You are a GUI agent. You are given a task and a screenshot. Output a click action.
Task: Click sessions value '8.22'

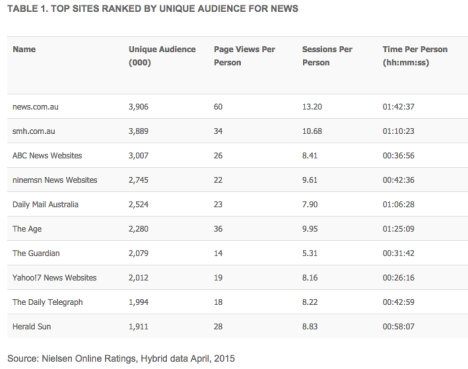point(310,302)
